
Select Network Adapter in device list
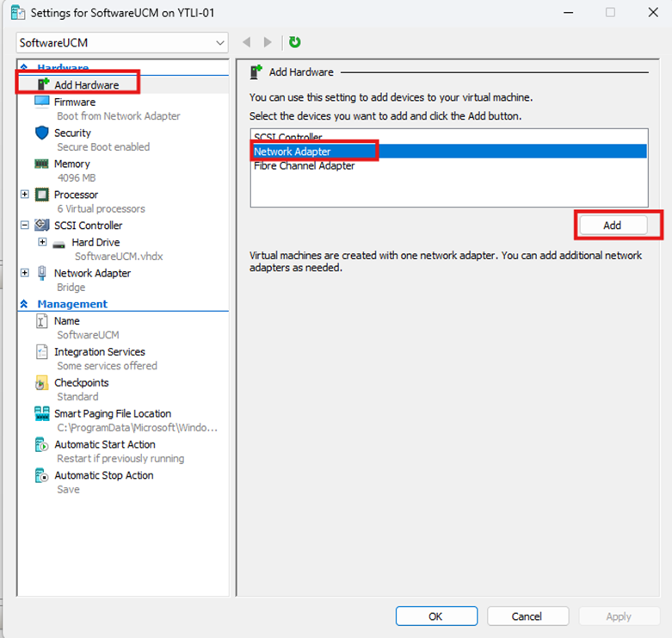[448, 152]
